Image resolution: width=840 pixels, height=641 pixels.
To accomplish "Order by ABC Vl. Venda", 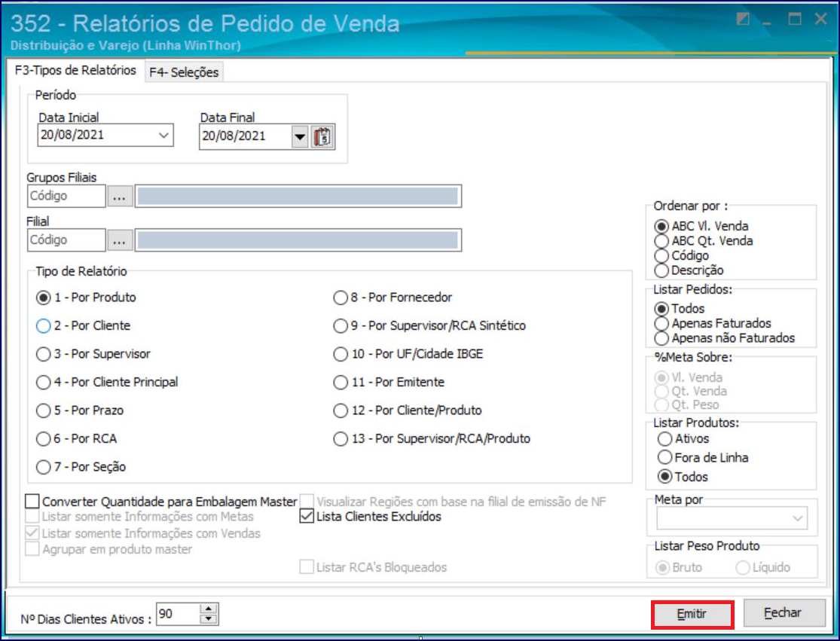I will click(701, 226).
